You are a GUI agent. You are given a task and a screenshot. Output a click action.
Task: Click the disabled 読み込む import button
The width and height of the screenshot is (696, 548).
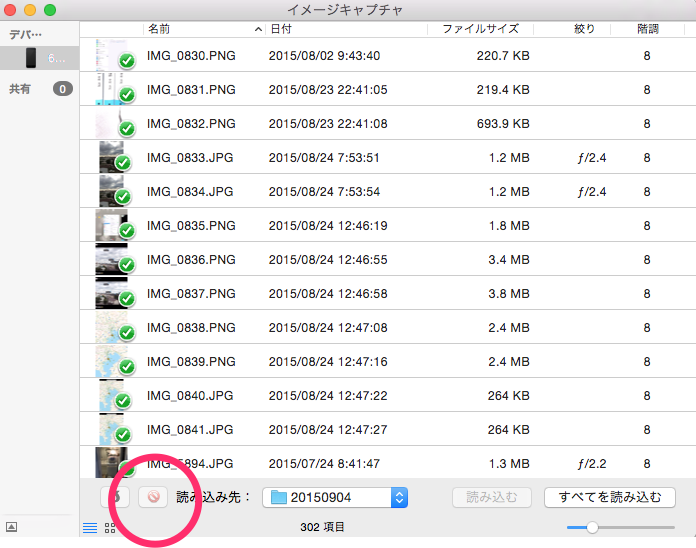(x=492, y=497)
